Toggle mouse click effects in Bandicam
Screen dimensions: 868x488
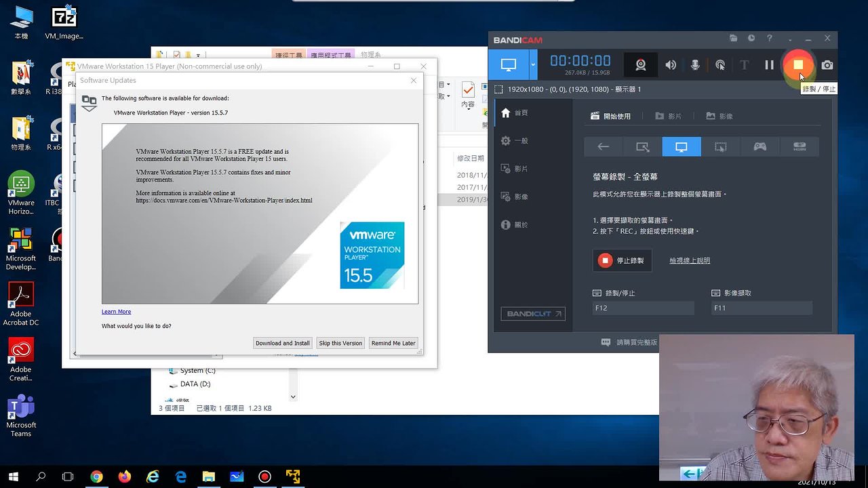click(720, 65)
